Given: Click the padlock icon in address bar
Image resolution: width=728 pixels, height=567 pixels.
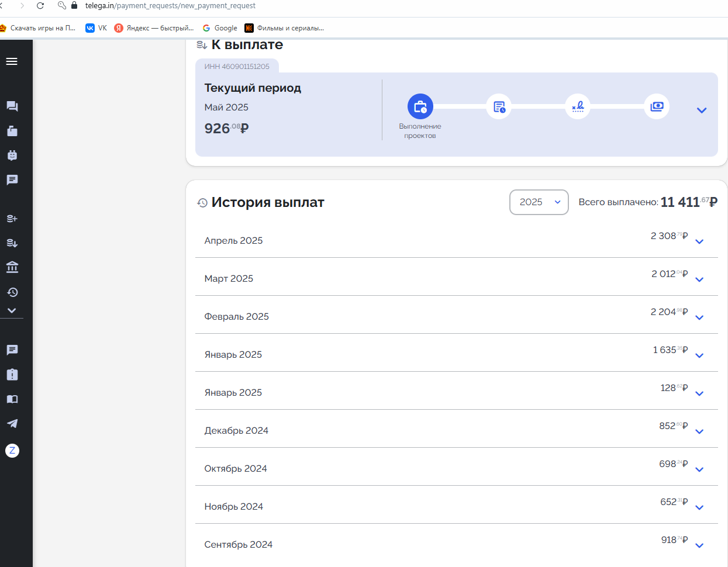Looking at the screenshot, I should (74, 5).
